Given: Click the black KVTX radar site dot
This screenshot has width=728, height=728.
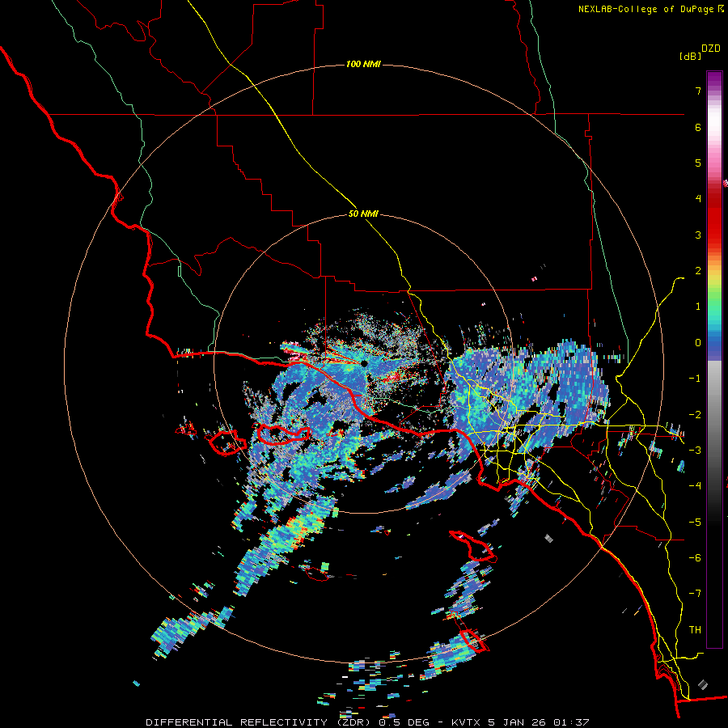Looking at the screenshot, I should 365,363.
